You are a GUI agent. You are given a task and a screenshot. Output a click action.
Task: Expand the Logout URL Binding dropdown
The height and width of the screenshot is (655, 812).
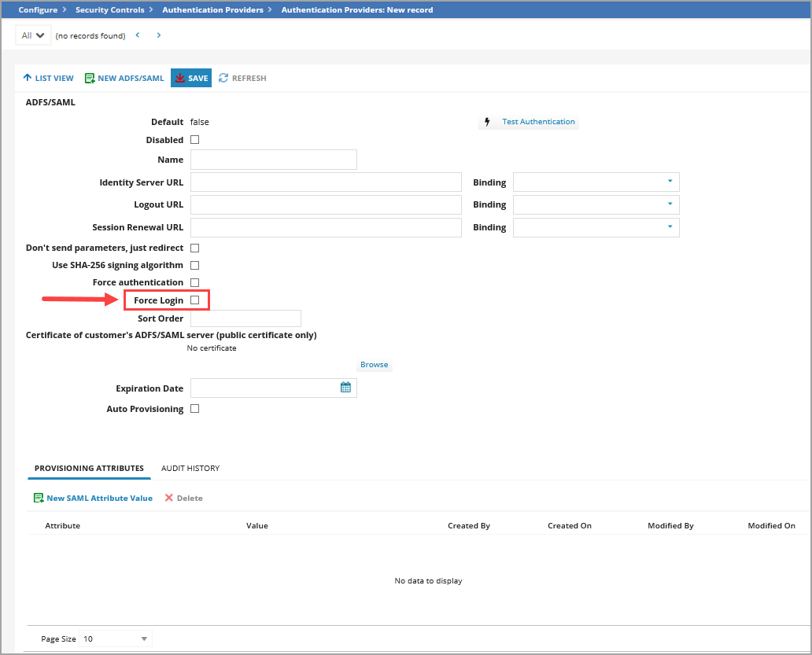[670, 204]
